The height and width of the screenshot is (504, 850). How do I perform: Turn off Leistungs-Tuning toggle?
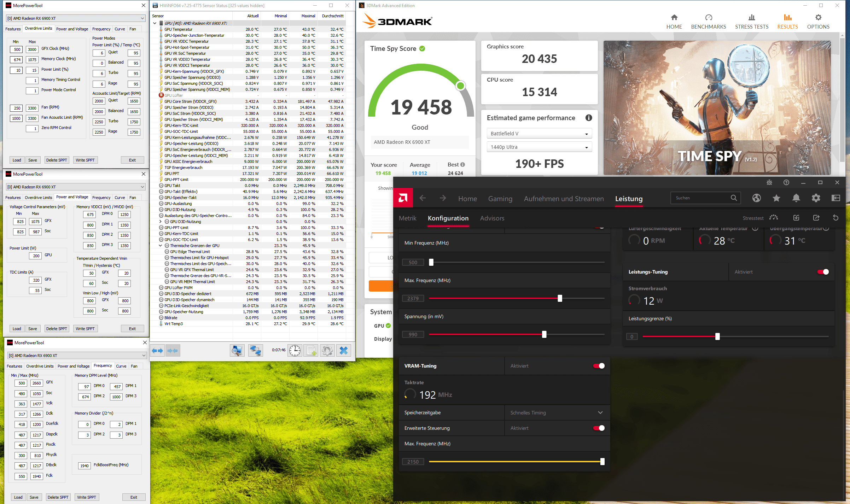(823, 272)
